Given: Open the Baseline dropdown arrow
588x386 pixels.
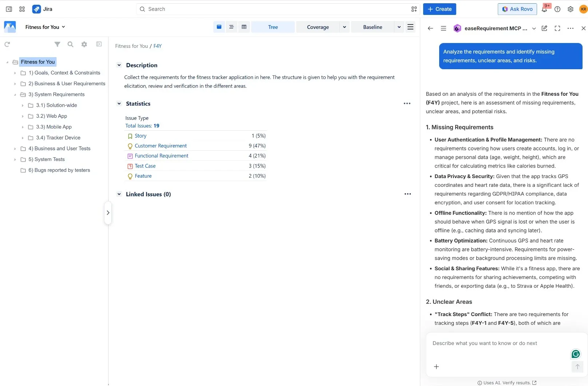Looking at the screenshot, I should (399, 27).
